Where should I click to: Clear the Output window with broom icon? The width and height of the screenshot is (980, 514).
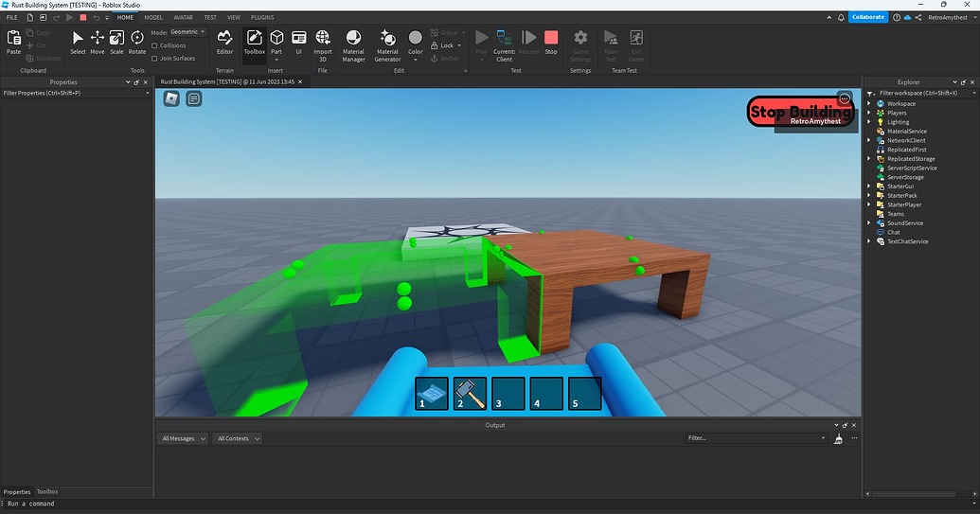[x=838, y=439]
